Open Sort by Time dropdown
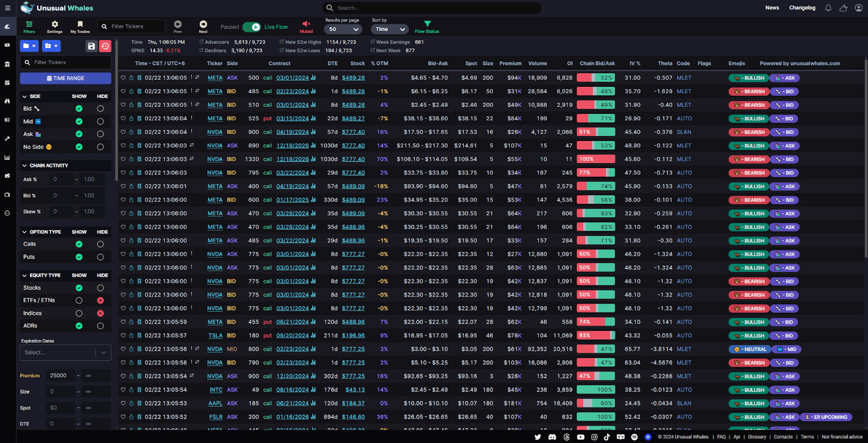Screen dimensions: 868x443 coord(390,29)
